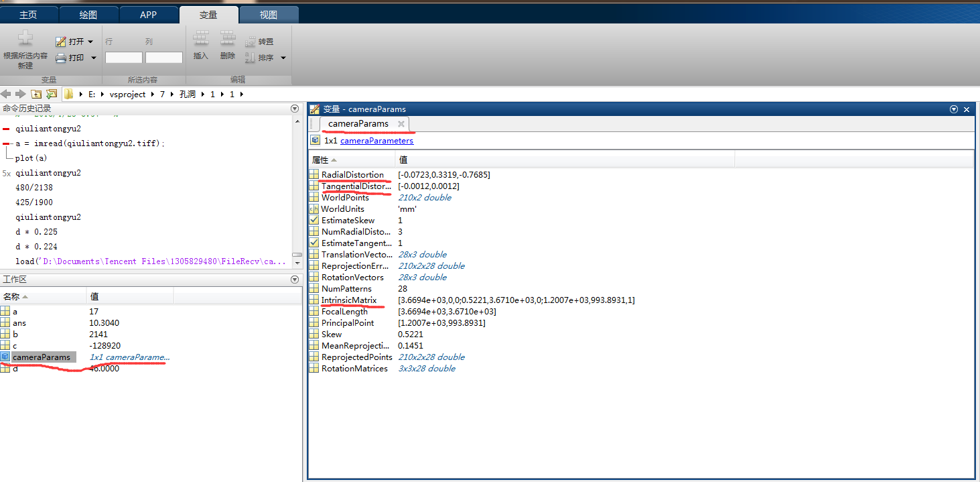Click the Delete (删除) rows icon
The height and width of the screenshot is (482, 980).
(228, 39)
